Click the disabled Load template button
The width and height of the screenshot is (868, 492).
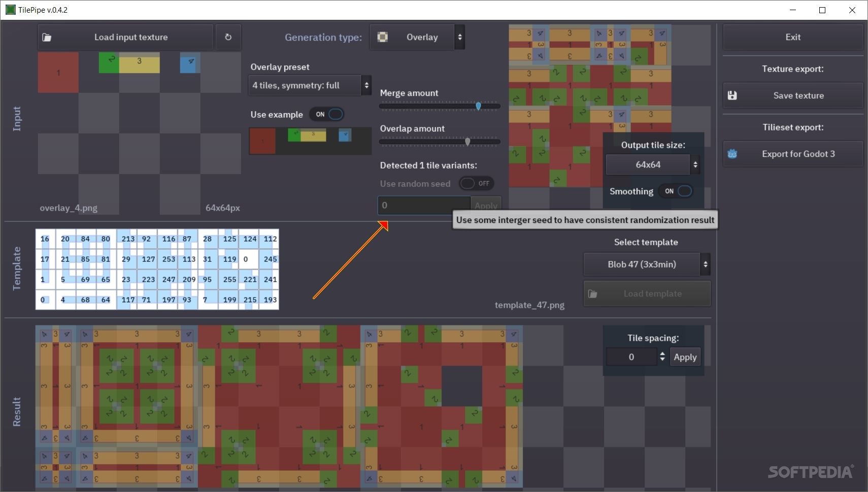tap(647, 293)
